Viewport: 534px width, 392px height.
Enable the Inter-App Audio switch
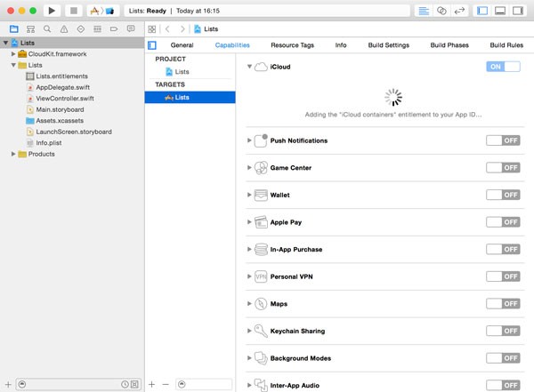click(503, 385)
